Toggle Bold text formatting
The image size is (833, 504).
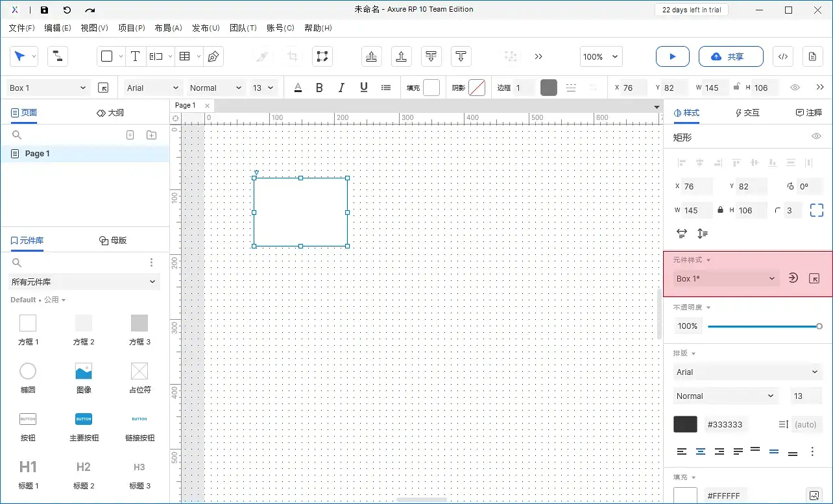[319, 88]
